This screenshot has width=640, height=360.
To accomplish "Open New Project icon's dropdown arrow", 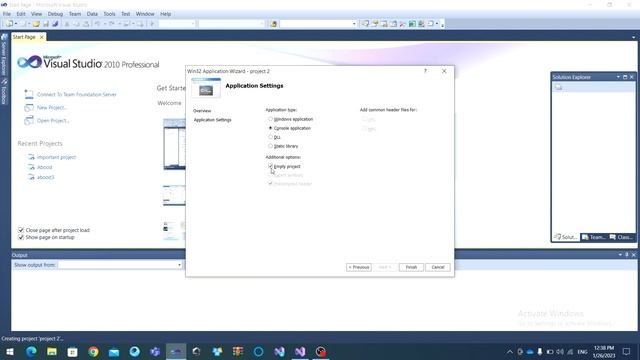I will tap(16, 24).
